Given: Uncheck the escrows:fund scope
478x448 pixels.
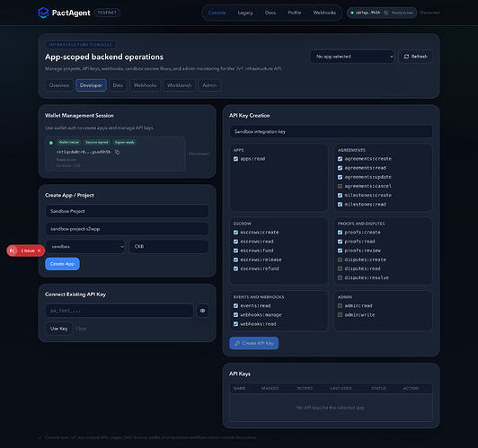Looking at the screenshot, I should click(235, 250).
